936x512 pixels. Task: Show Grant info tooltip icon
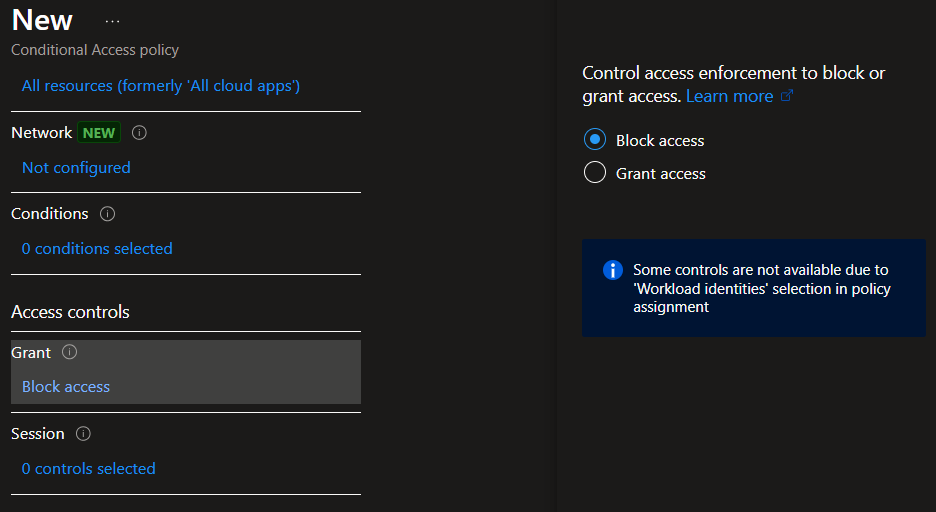point(69,352)
